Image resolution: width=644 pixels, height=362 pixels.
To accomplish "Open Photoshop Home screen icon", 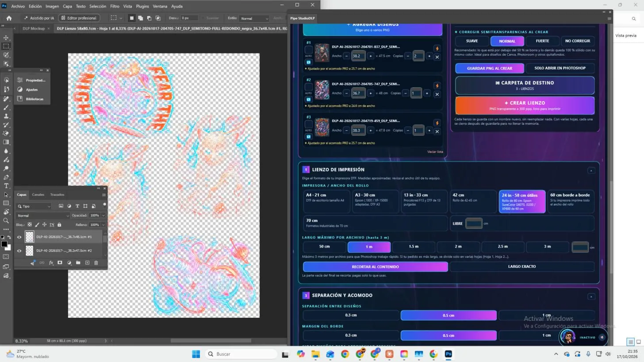I will tap(9, 18).
